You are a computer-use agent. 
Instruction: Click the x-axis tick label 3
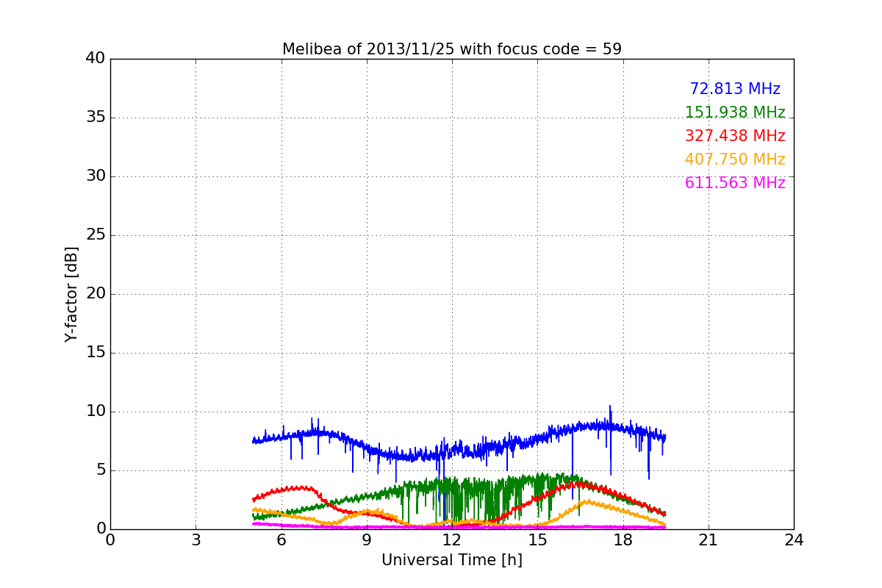(196, 540)
